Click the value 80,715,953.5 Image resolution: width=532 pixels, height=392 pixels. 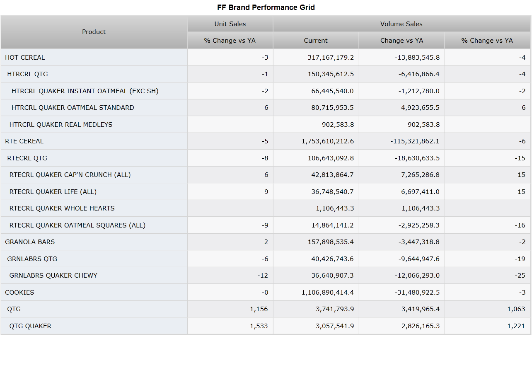click(333, 108)
